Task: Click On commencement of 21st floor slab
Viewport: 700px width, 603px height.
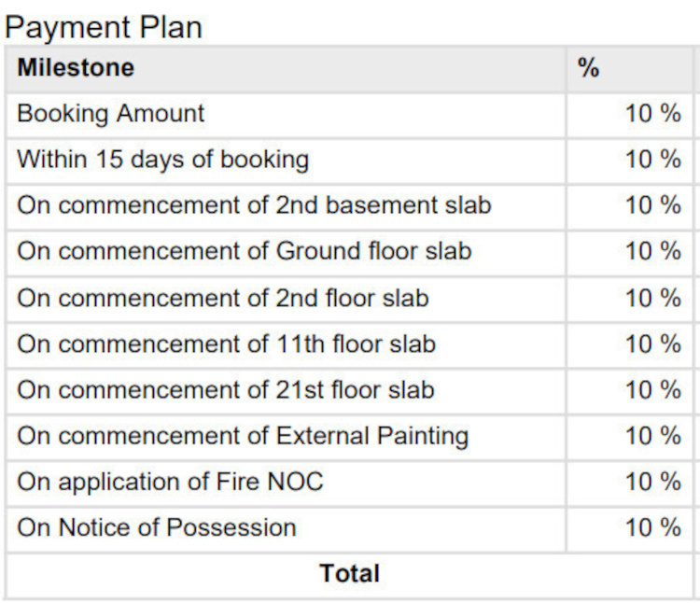Action: coord(226,390)
